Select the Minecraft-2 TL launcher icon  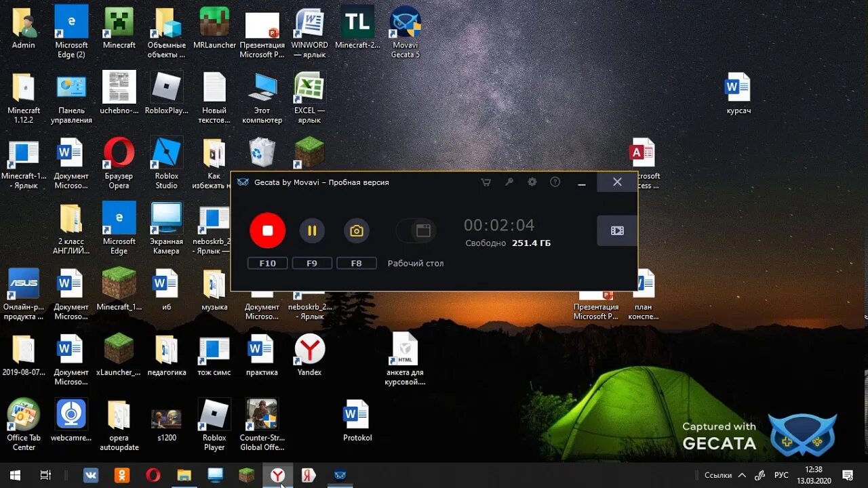(x=357, y=28)
